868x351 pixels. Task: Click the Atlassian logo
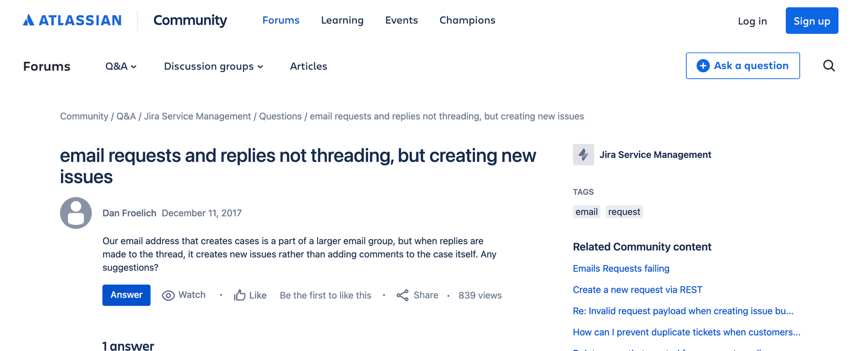(72, 20)
